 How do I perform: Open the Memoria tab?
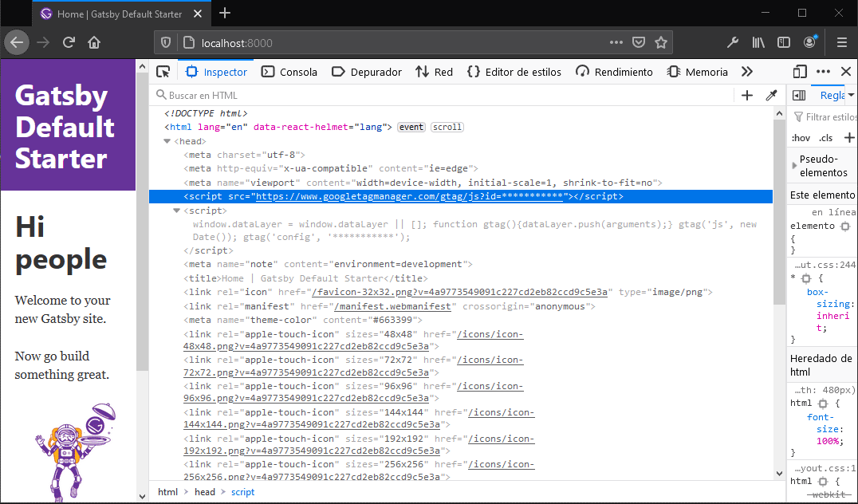(x=698, y=72)
